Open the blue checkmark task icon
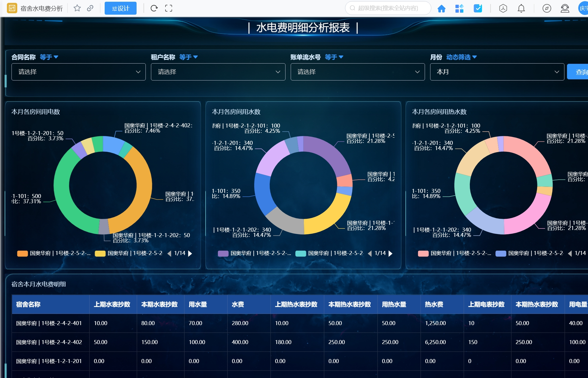Viewport: 588px width, 378px height. coord(478,9)
